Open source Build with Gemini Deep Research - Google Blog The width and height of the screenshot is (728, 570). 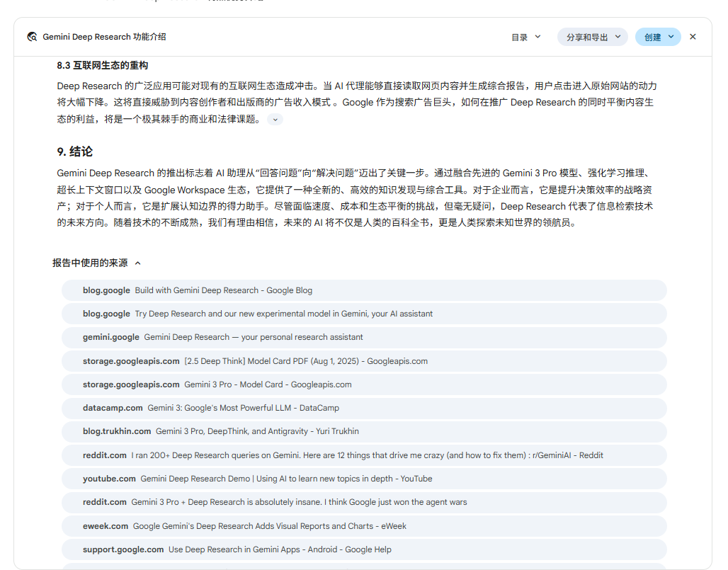pos(364,290)
